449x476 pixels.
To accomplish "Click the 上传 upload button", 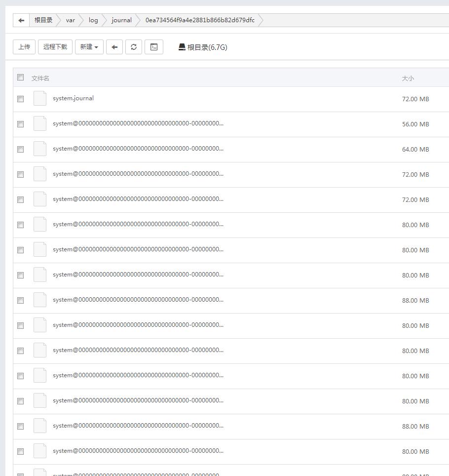I will (24, 47).
